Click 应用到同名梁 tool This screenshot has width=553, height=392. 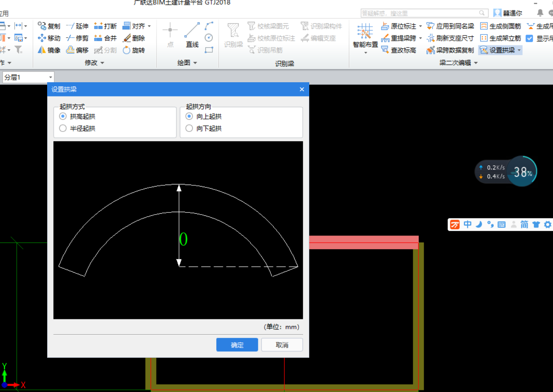point(450,26)
